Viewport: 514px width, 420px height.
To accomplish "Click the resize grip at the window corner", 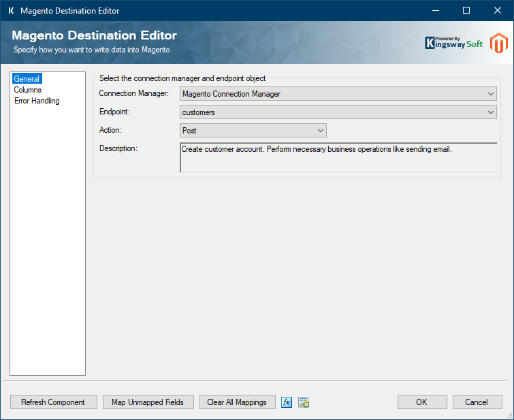I will click(x=510, y=415).
